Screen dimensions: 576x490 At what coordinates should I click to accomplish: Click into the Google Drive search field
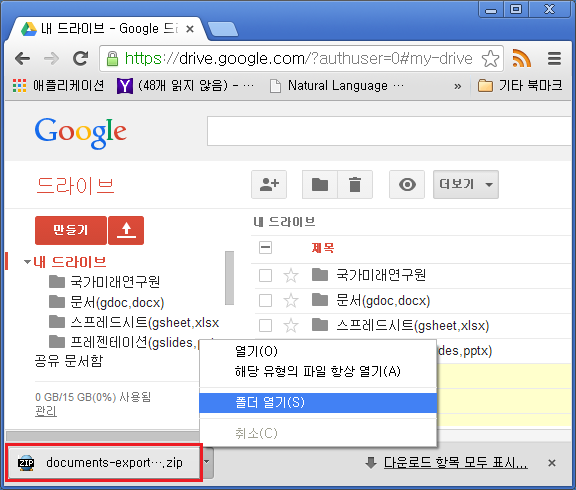[389, 131]
